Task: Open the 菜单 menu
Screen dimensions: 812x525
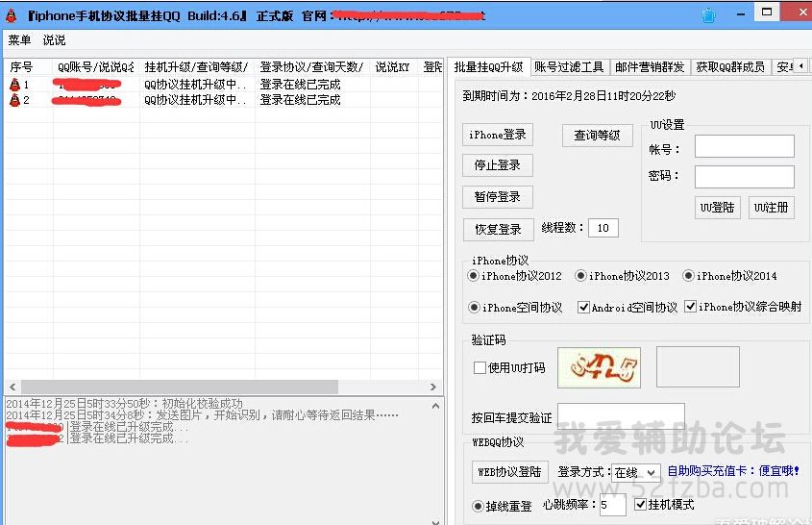Action: click(x=19, y=40)
